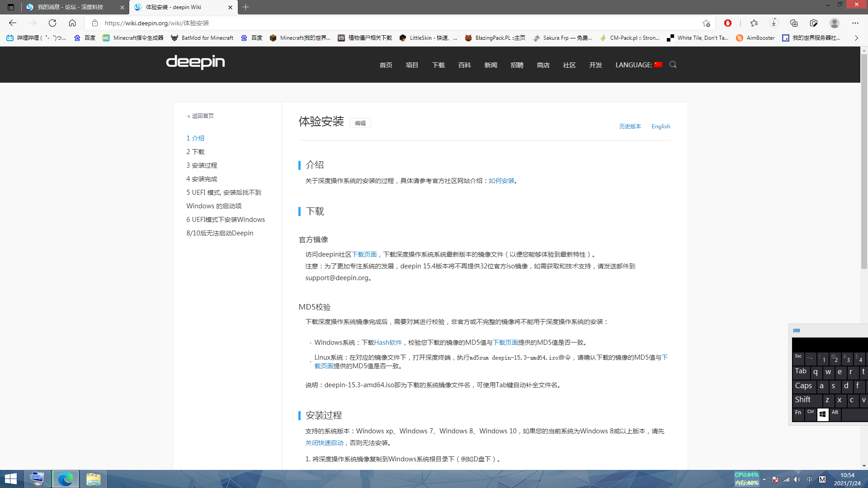Open the browser profile avatar
Viewport: 868px width, 488px height.
pos(835,23)
